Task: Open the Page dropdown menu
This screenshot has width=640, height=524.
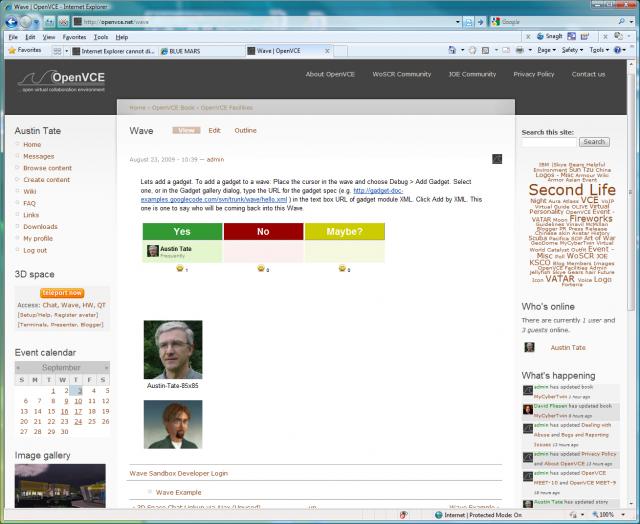Action: pyautogui.click(x=546, y=50)
